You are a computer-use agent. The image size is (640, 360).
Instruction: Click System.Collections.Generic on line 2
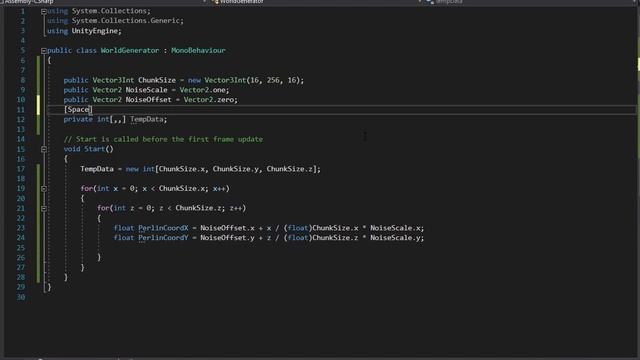pyautogui.click(x=126, y=21)
